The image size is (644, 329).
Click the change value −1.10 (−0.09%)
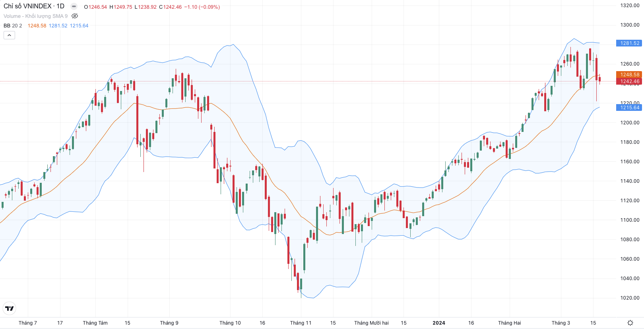[x=202, y=7]
